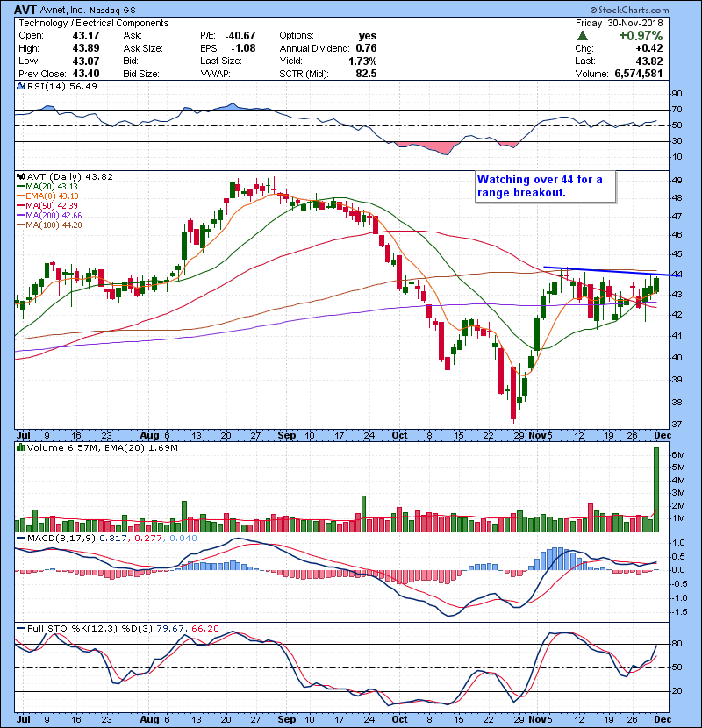Click the Annual Dividend value 0.76
The width and height of the screenshot is (702, 728).
click(366, 48)
